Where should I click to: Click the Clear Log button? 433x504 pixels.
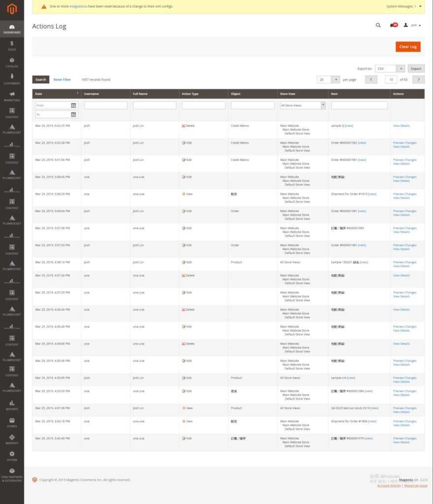tap(408, 47)
